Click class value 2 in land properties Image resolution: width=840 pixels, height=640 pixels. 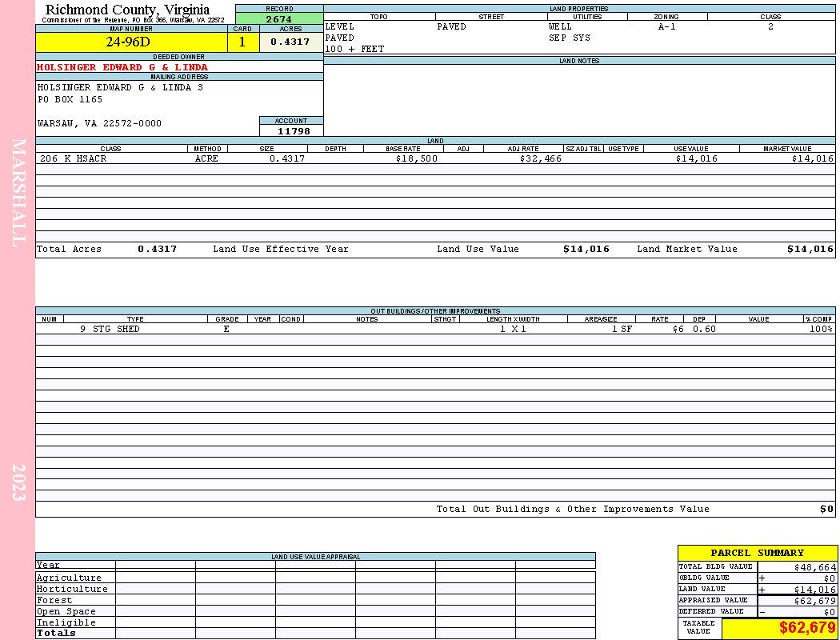pos(770,26)
